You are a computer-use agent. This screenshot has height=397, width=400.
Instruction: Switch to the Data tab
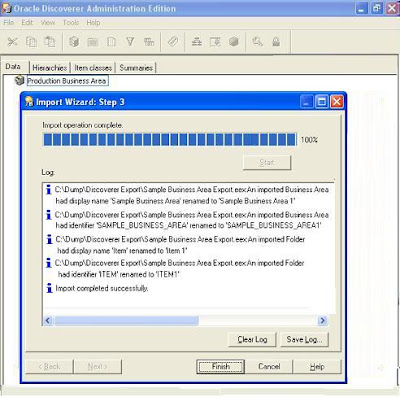click(13, 67)
